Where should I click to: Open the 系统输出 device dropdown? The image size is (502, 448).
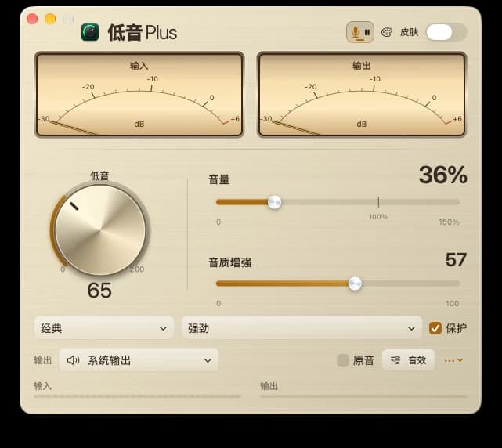tap(139, 360)
